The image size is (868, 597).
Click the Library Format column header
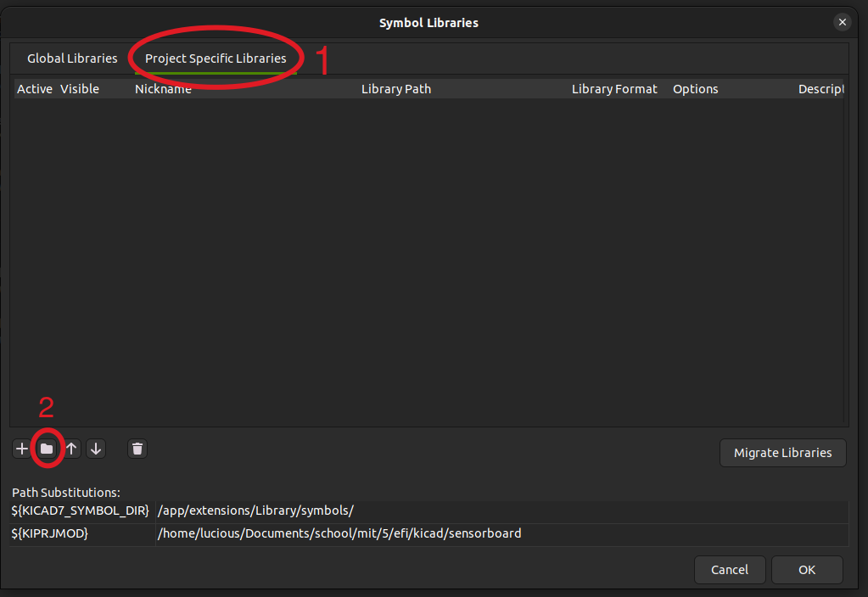click(x=613, y=88)
